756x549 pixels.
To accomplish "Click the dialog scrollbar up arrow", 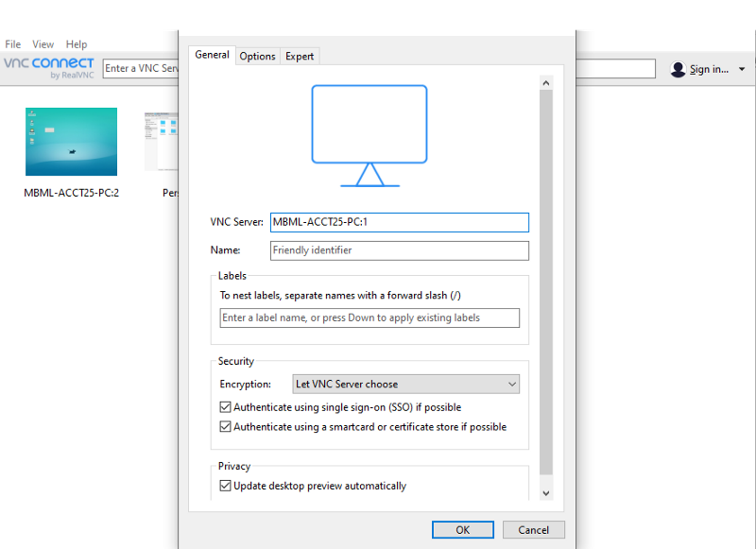I will (546, 83).
